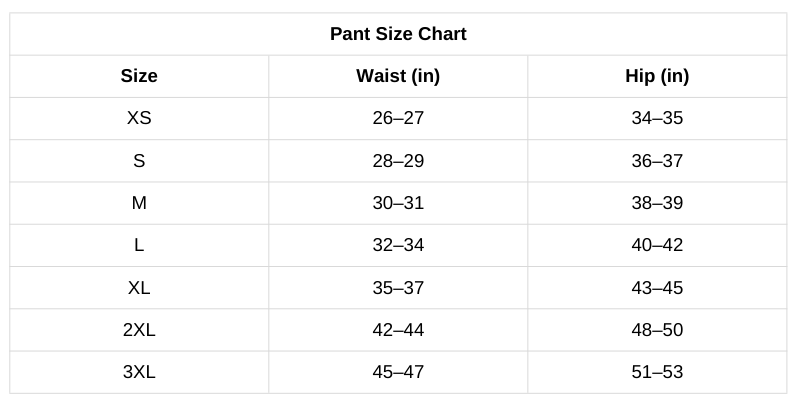
Task: Click the XL size cell
Action: (139, 288)
